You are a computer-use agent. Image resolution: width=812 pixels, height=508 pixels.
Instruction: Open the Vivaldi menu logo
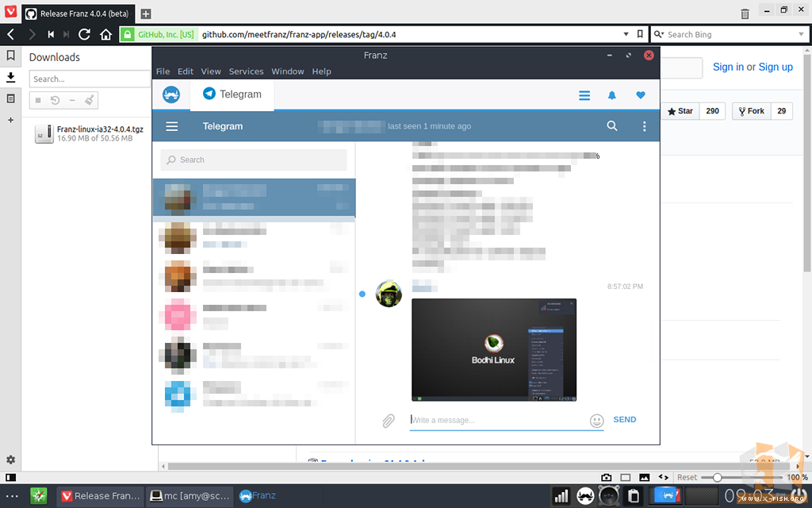pyautogui.click(x=10, y=11)
